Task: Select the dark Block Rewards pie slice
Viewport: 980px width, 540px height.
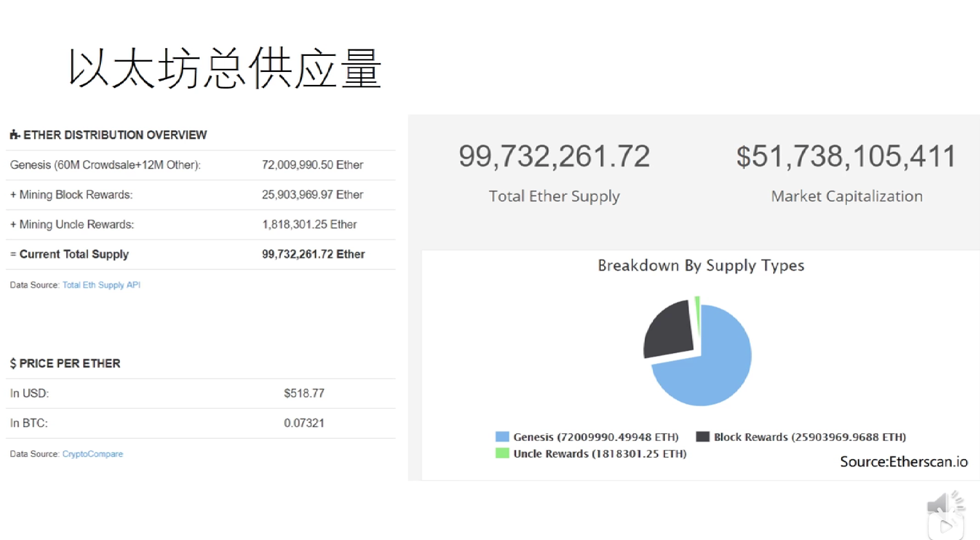Action: point(668,329)
